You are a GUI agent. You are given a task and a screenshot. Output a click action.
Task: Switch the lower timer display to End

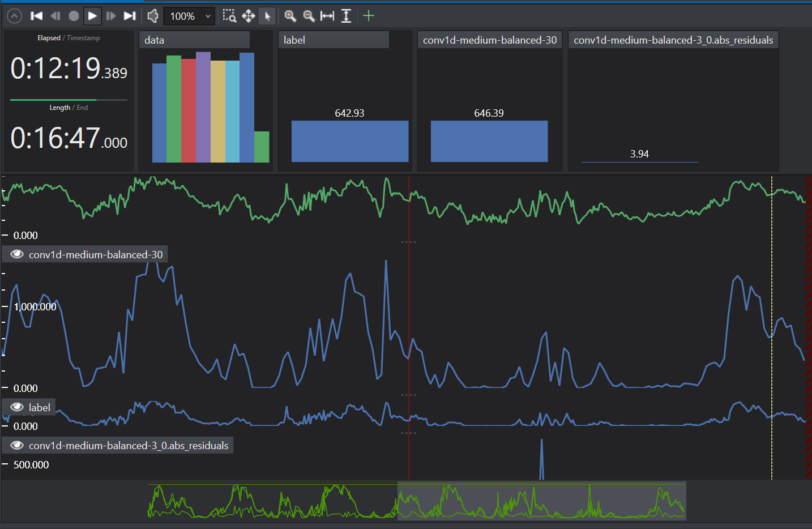[x=82, y=108]
